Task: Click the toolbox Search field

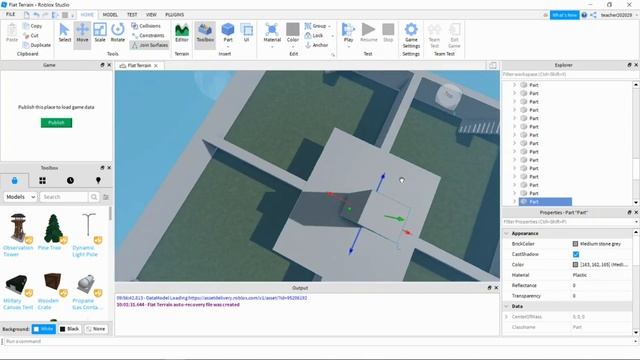Action: pos(64,197)
